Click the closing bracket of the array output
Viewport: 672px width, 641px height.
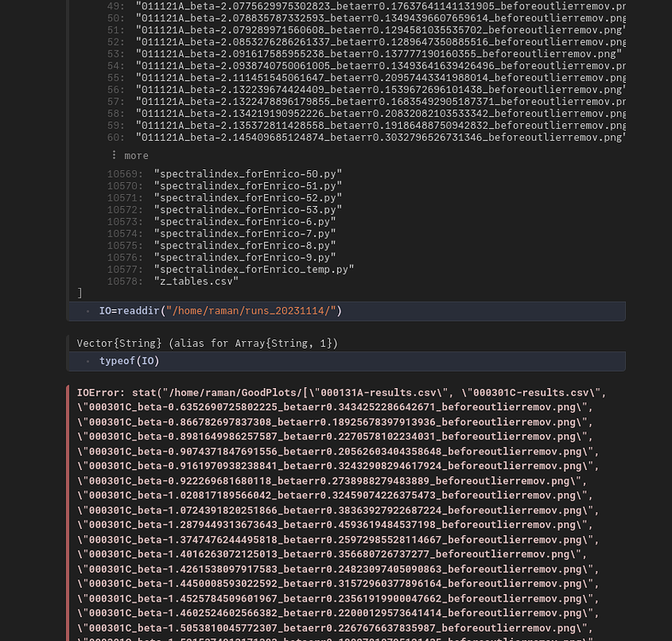80,293
